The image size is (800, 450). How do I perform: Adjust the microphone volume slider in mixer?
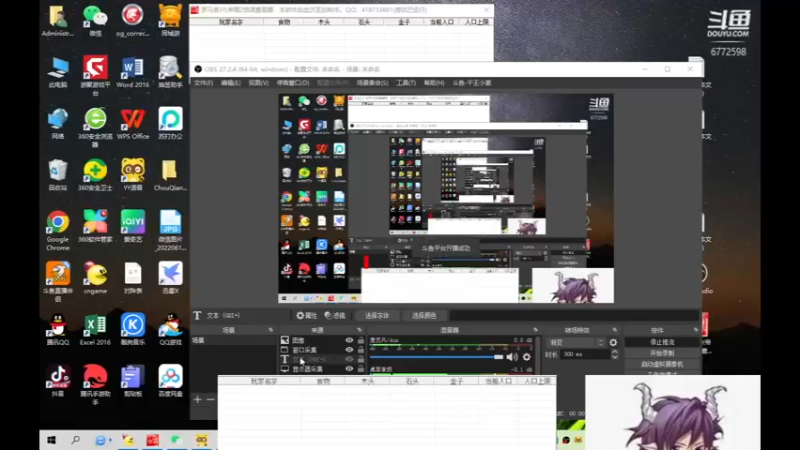pos(437,357)
